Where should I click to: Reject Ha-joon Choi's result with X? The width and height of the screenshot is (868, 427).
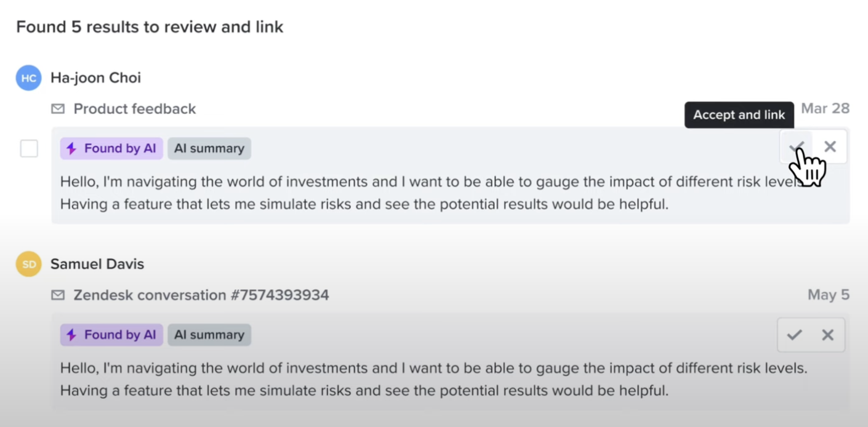[830, 147]
